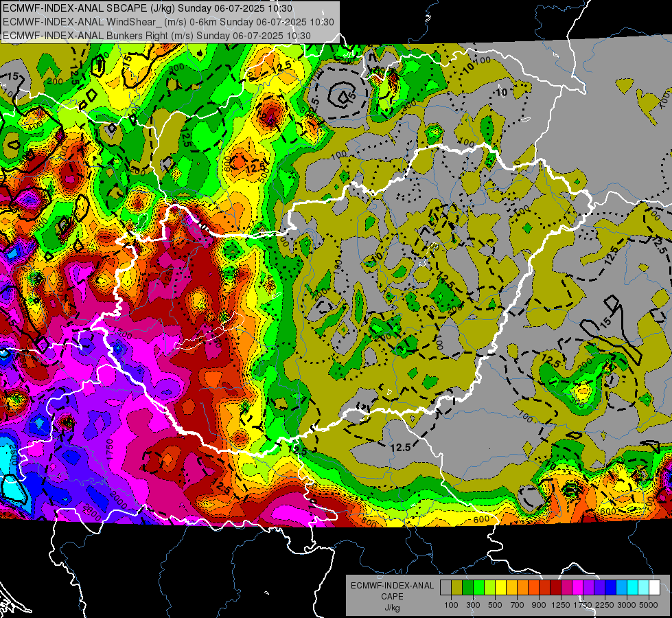Click the dark green legend swatch
The width and height of the screenshot is (672, 618).
pyautogui.click(x=467, y=588)
